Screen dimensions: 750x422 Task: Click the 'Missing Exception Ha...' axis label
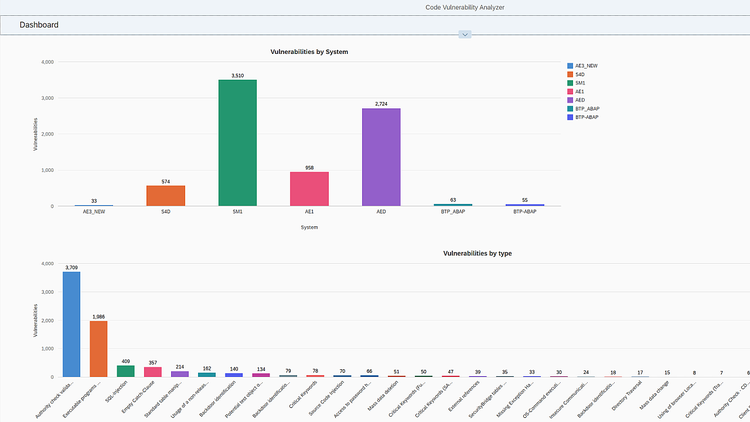point(515,399)
